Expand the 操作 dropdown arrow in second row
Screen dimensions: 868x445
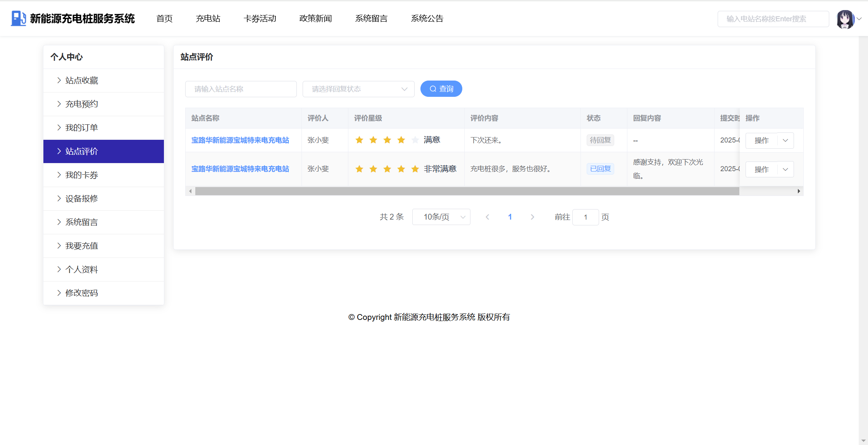coord(785,170)
